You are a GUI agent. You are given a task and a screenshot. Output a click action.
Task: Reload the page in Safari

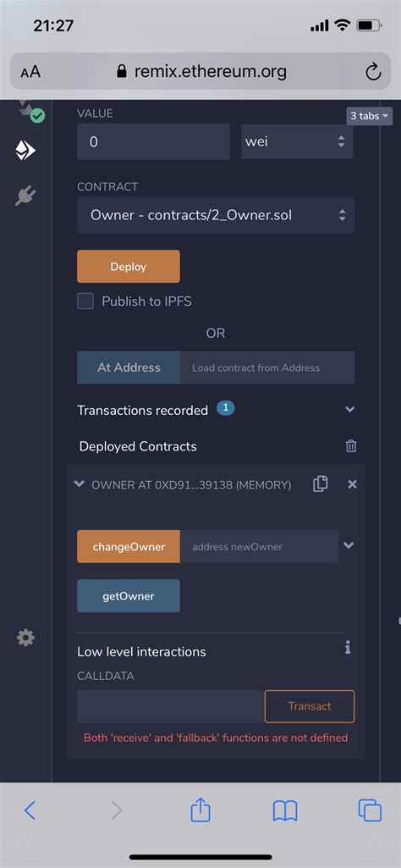click(x=373, y=71)
